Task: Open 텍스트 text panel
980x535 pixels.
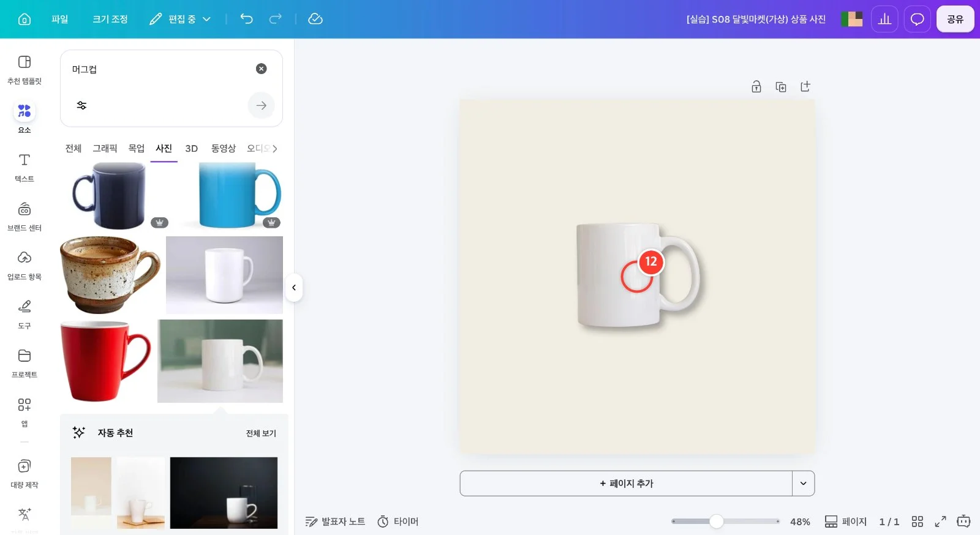Action: [x=24, y=168]
